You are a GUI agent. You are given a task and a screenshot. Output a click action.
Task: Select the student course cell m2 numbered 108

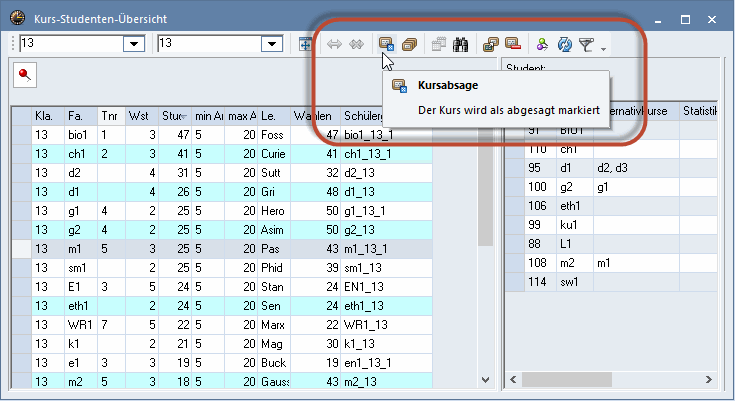575,263
